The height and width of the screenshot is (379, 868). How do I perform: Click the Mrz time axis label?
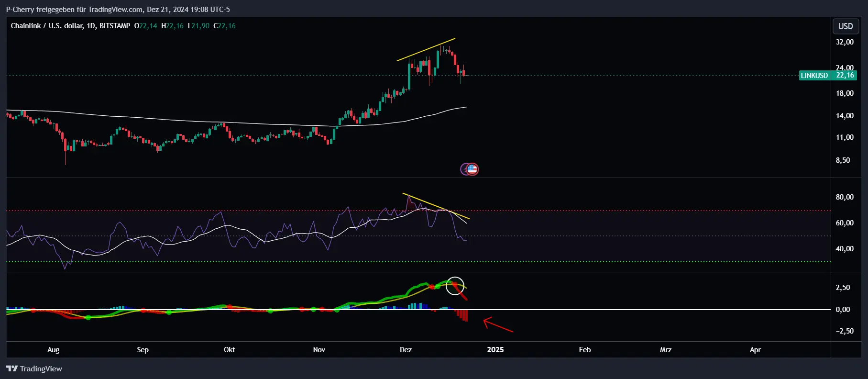(x=666, y=350)
